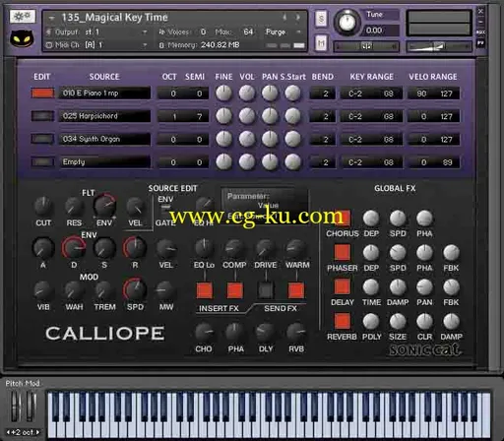The image size is (504, 441).
Task: Click the Harpsichord OCT value 1
Action: [x=173, y=117]
